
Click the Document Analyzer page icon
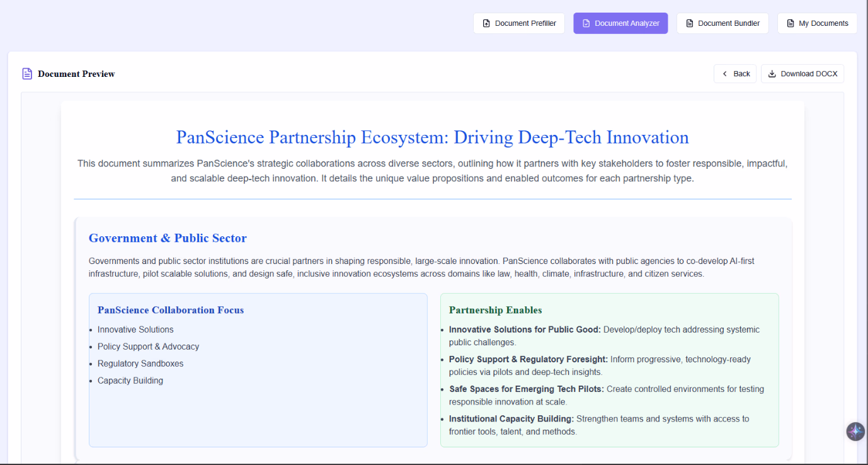586,23
